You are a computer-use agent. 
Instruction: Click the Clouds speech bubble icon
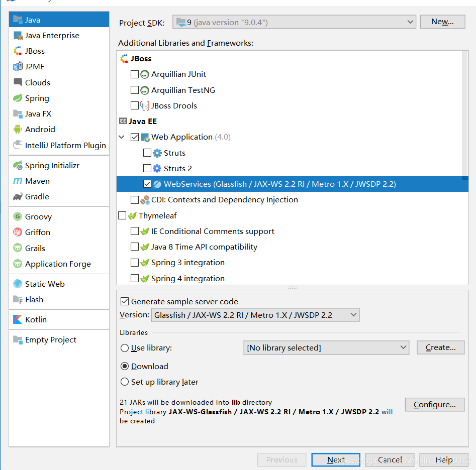click(x=18, y=82)
